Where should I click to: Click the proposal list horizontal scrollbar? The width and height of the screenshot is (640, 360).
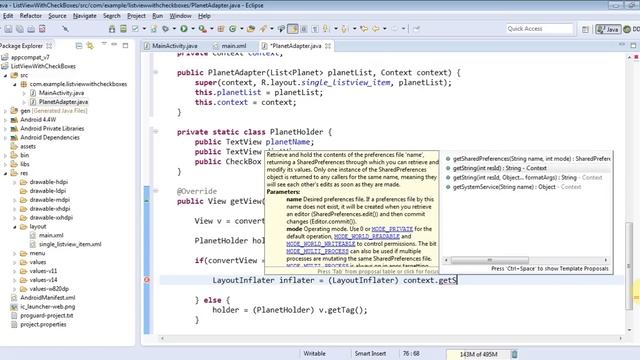[489, 260]
